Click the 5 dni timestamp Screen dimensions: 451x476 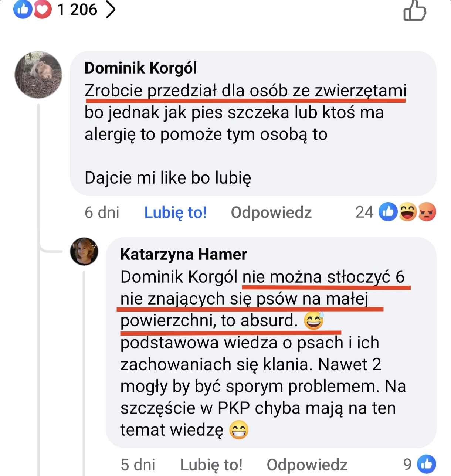click(x=138, y=465)
